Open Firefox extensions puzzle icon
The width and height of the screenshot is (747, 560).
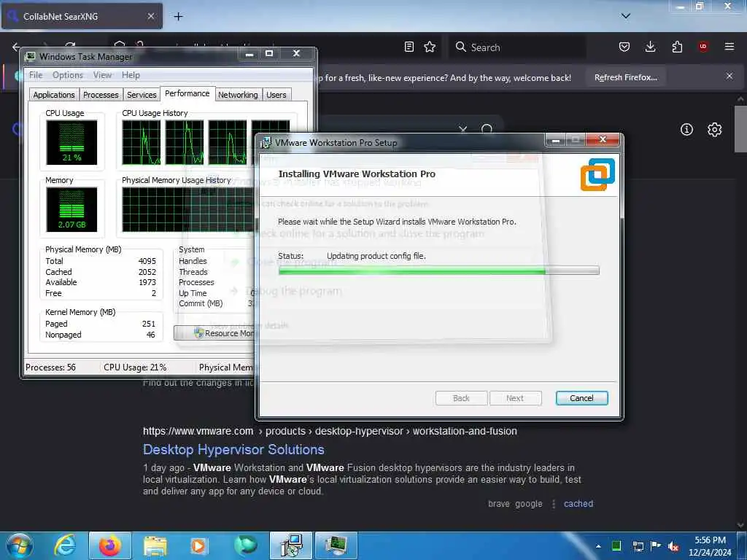[677, 47]
